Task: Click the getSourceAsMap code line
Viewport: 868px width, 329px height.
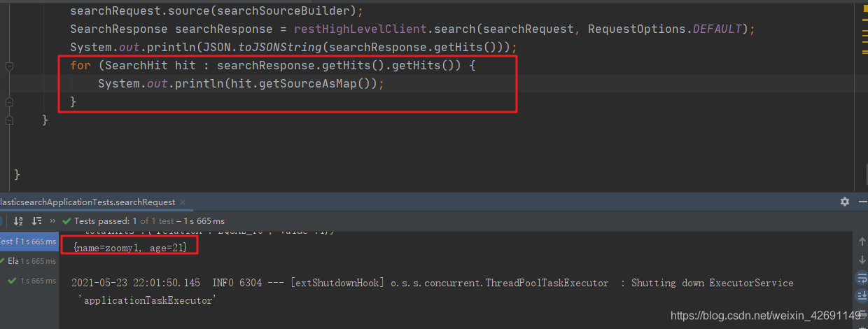Action: 241,84
